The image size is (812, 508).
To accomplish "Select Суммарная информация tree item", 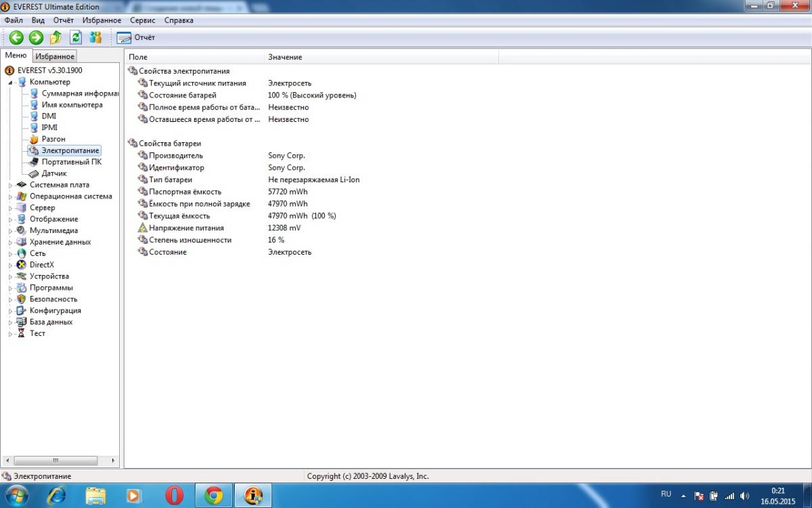I will click(80, 93).
